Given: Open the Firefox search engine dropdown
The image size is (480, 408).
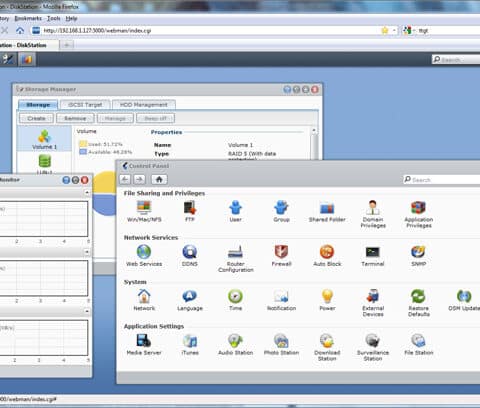Looking at the screenshot, I should pos(408,31).
